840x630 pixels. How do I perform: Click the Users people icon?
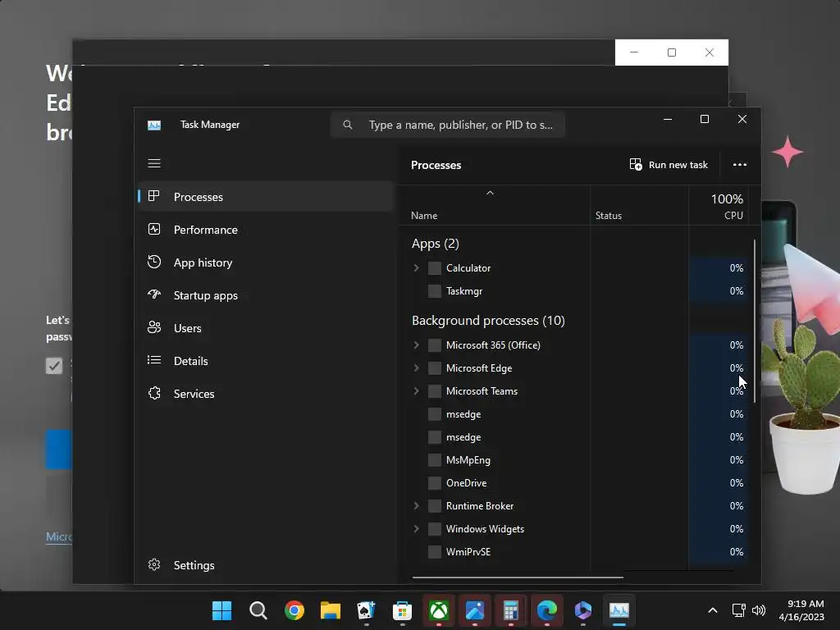153,327
